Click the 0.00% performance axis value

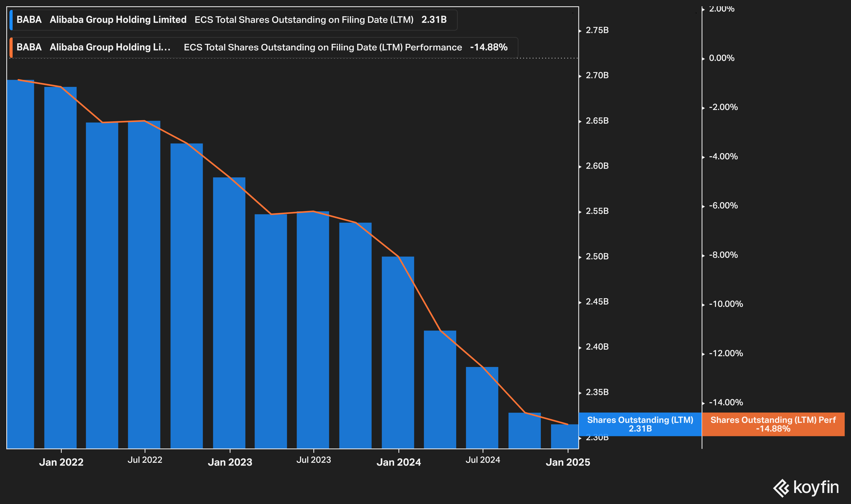coord(722,58)
